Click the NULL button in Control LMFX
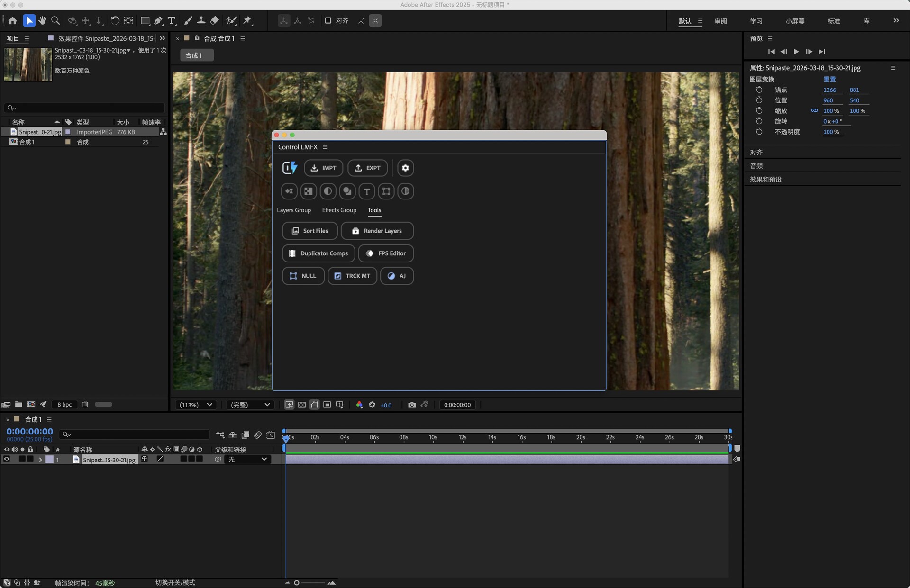This screenshot has width=910, height=588. point(303,276)
